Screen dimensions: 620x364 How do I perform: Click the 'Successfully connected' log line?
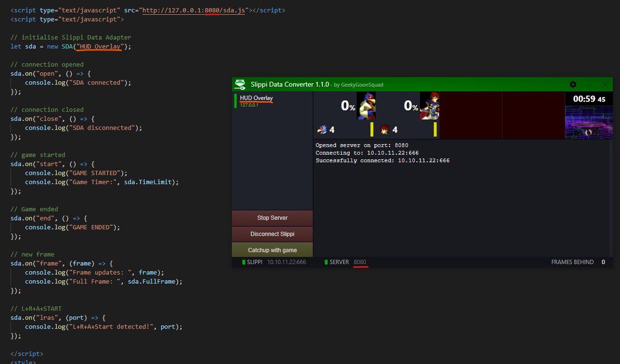pyautogui.click(x=383, y=161)
